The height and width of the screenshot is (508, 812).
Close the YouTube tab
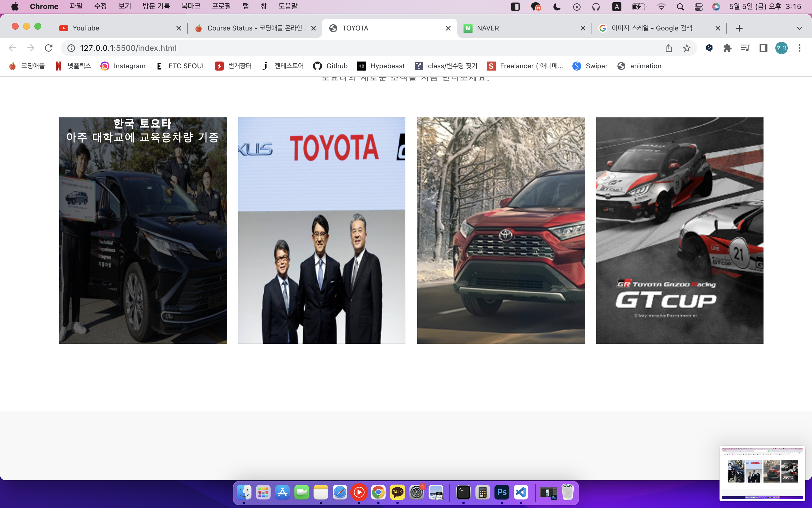coord(179,28)
